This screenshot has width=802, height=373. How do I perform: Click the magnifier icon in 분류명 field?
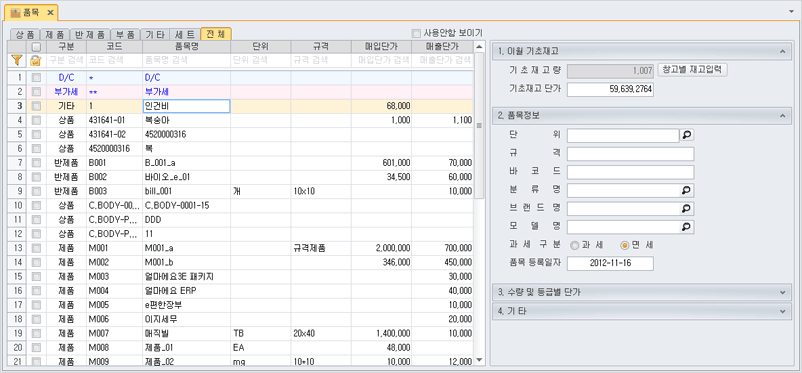[686, 190]
